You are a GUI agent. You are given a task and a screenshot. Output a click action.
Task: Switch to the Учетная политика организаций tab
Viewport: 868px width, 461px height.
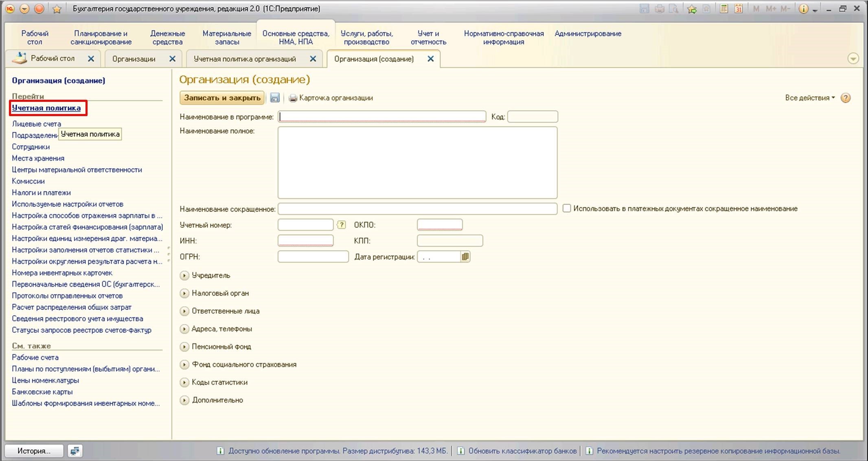(x=245, y=59)
